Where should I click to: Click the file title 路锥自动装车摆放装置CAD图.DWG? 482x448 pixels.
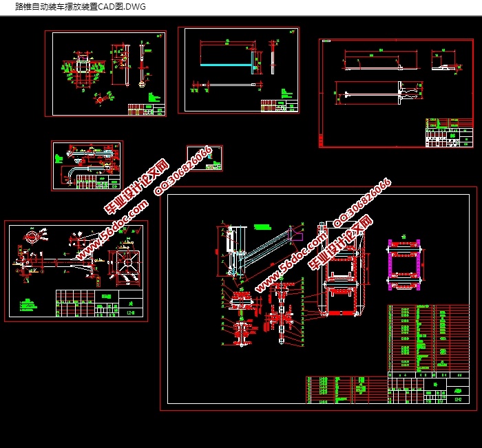click(x=81, y=6)
